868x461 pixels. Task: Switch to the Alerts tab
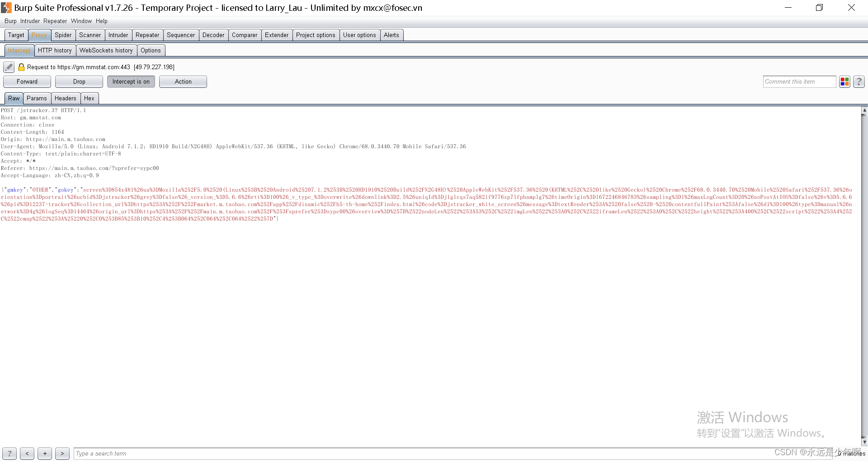point(392,35)
